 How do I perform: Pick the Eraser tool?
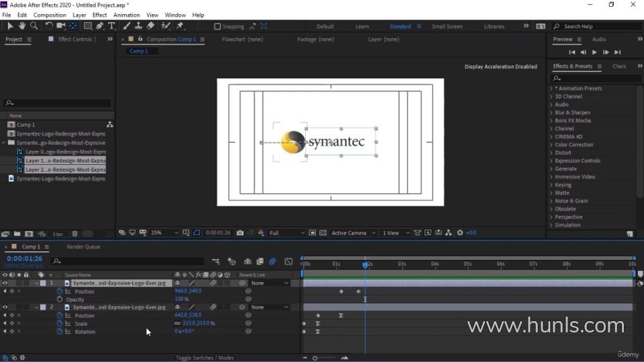(x=151, y=26)
